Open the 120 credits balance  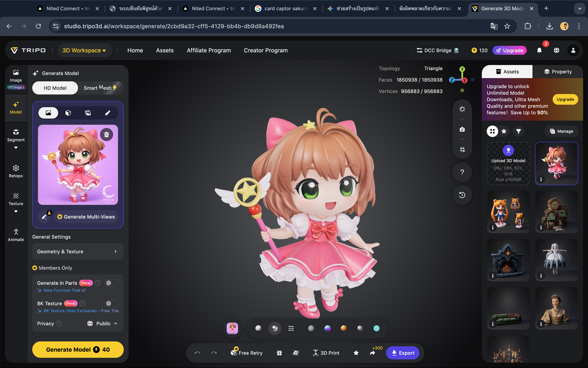[x=480, y=50]
